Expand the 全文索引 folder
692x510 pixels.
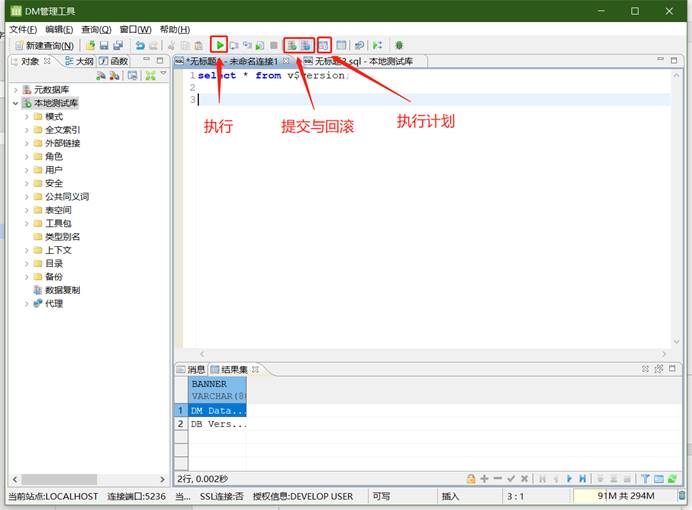pos(27,130)
